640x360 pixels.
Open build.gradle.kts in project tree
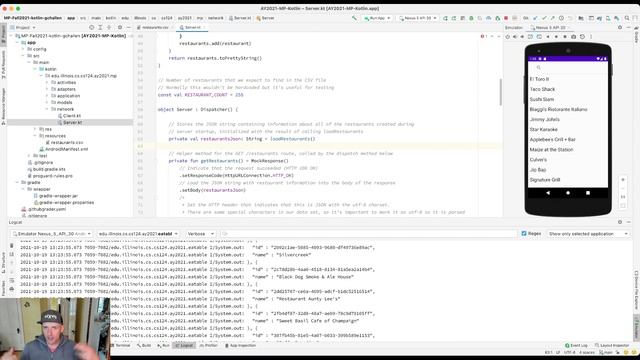(49, 169)
